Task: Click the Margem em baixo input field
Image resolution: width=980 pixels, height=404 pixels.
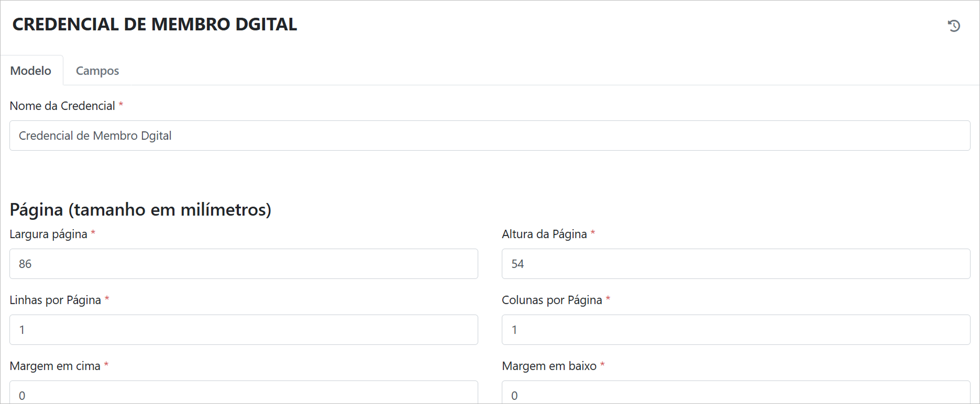Action: [x=736, y=394]
